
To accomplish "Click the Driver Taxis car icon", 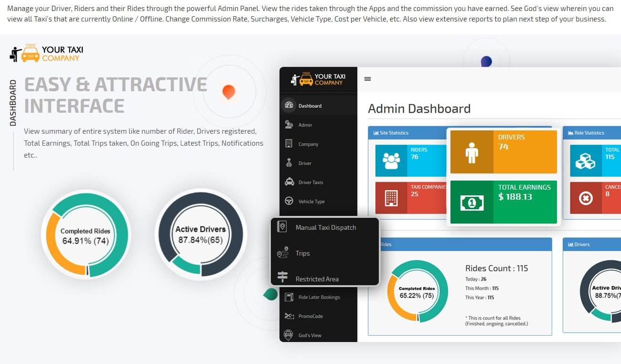I will click(289, 182).
